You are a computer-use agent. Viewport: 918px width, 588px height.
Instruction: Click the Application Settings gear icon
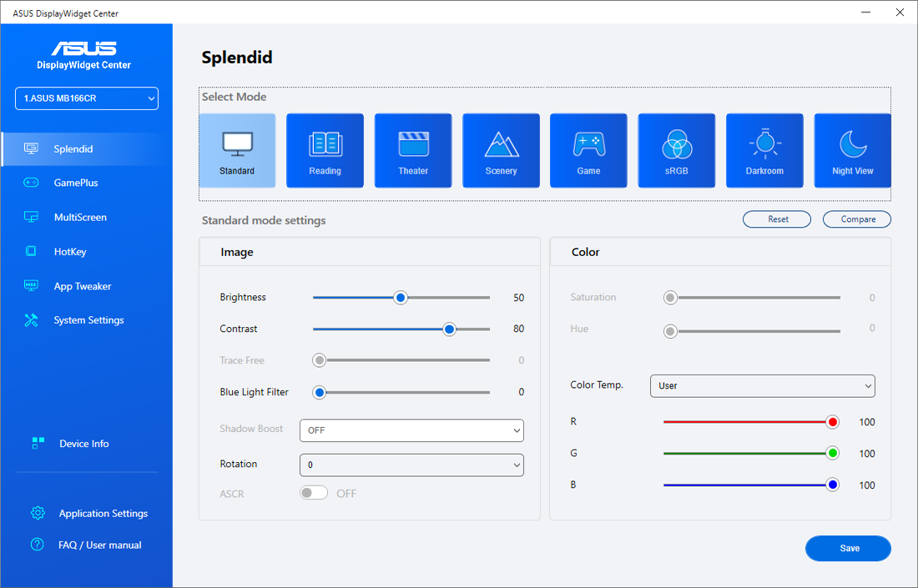pos(38,513)
